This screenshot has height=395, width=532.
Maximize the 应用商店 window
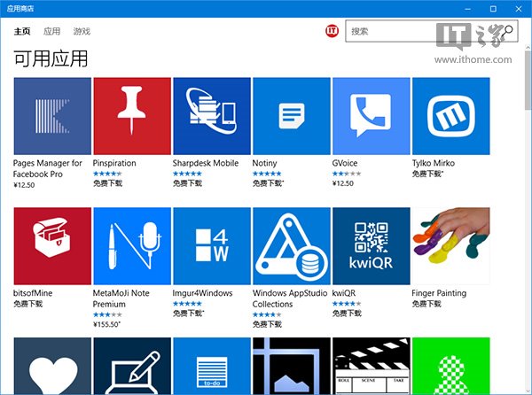click(493, 9)
